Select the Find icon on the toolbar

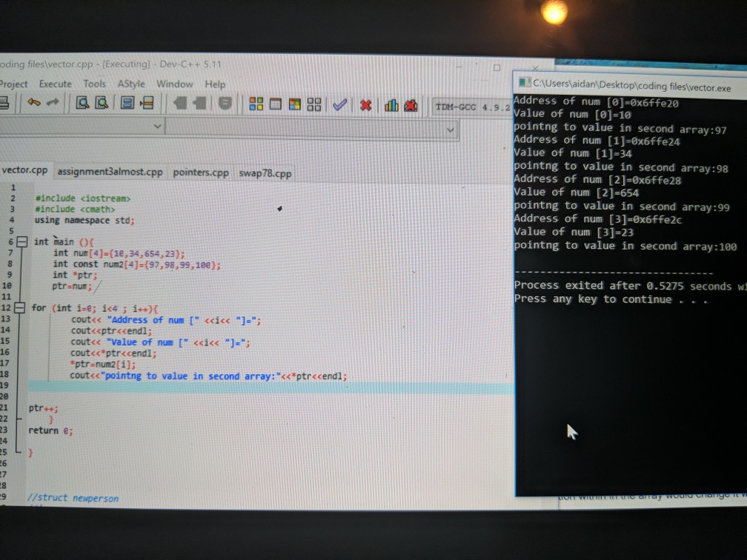coord(84,104)
